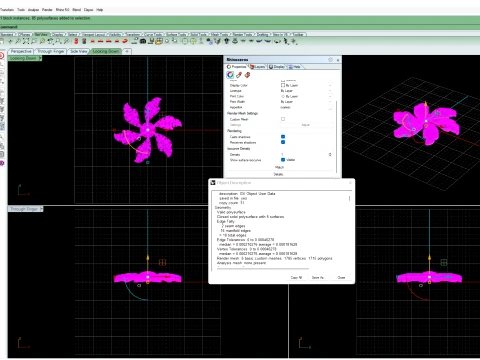Add a new viewport tab with plus
This screenshot has width=480, height=360.
click(x=127, y=51)
